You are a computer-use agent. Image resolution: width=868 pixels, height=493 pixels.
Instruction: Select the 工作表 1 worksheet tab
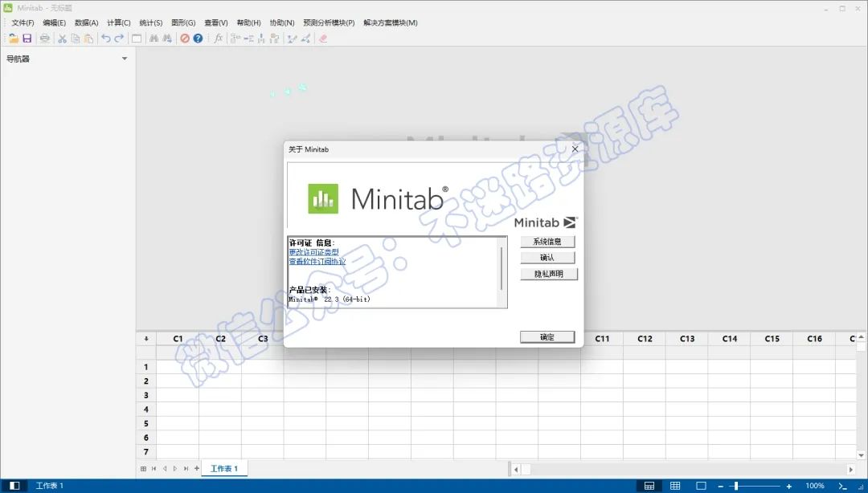point(224,469)
